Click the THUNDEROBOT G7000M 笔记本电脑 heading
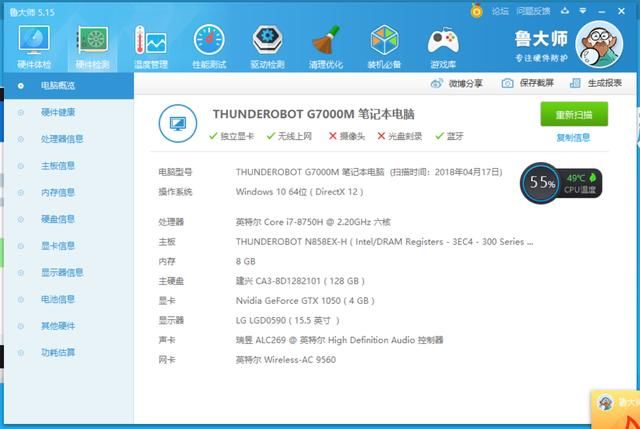This screenshot has width=640, height=429. pyautogui.click(x=313, y=114)
